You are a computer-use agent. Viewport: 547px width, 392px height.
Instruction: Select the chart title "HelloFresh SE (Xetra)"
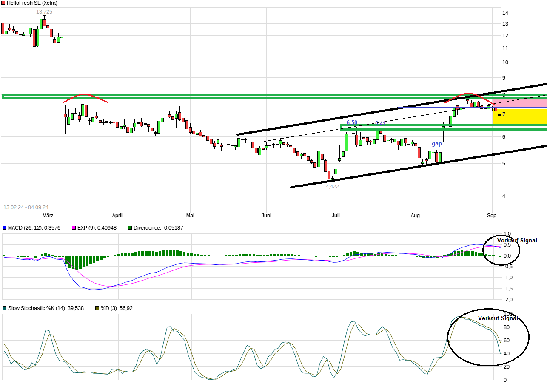[x=32, y=3]
